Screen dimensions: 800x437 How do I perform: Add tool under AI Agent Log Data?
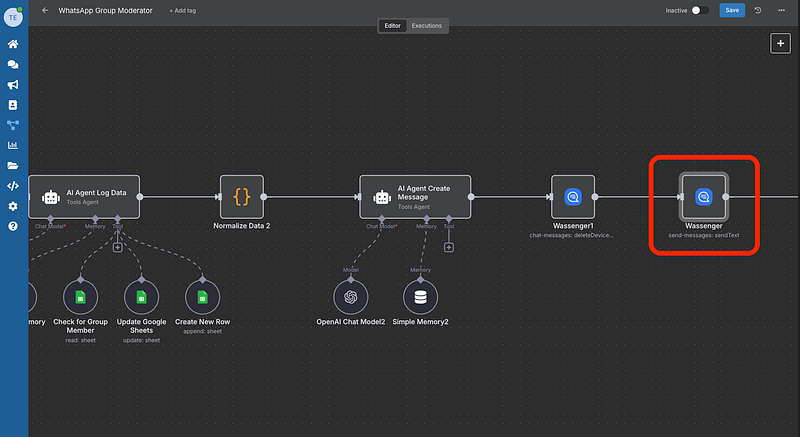point(118,246)
